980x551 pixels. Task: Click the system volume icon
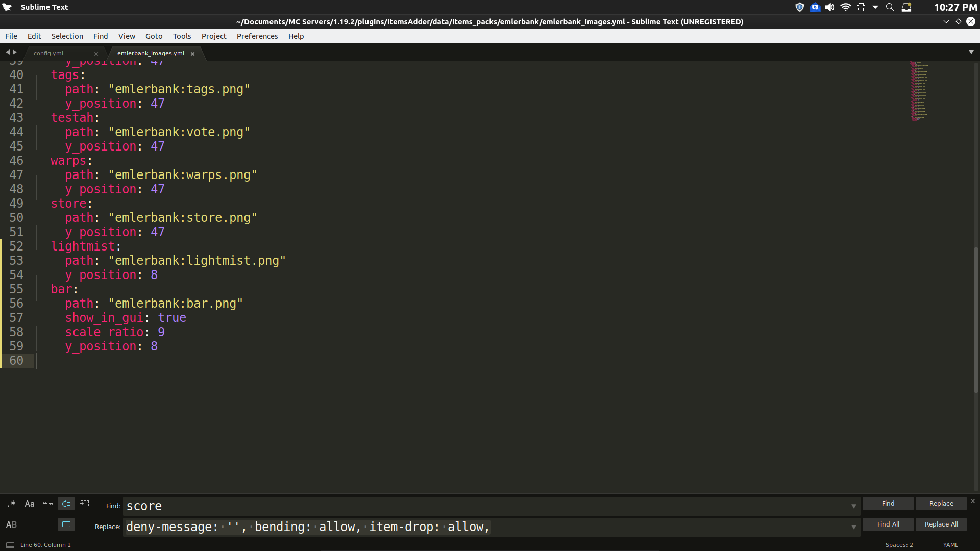(x=829, y=7)
